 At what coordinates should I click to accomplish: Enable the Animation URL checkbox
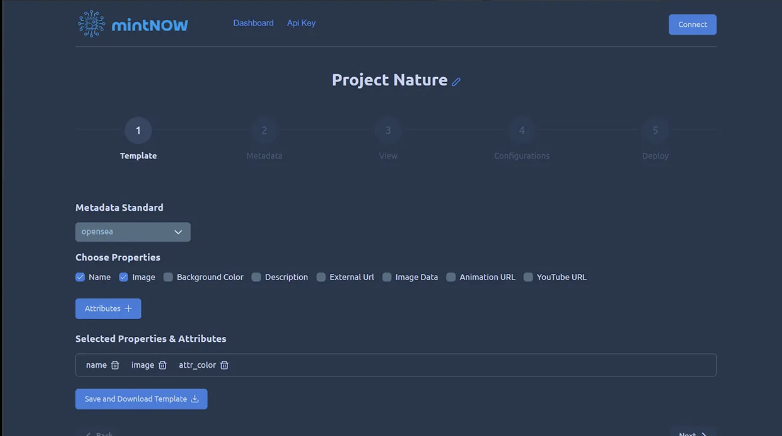tap(451, 277)
